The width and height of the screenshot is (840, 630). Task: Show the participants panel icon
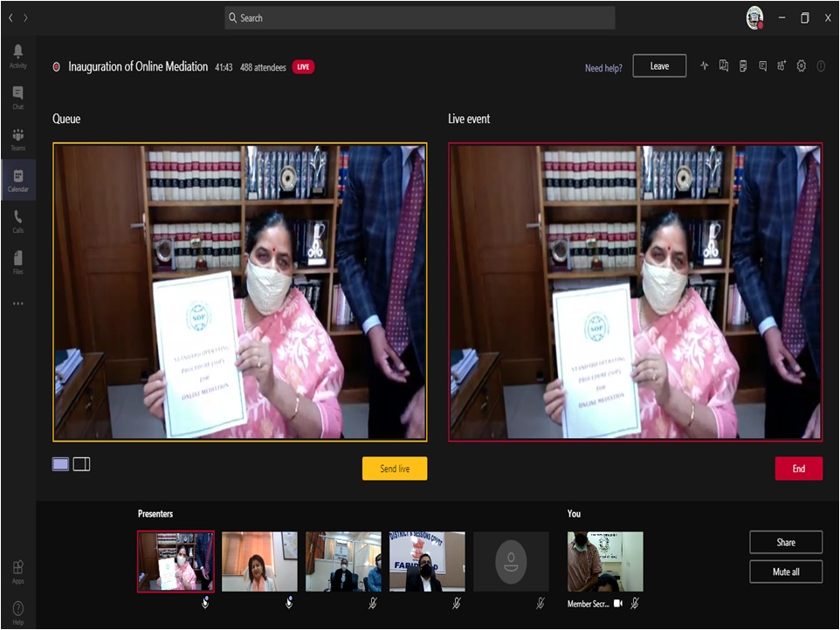tap(781, 66)
